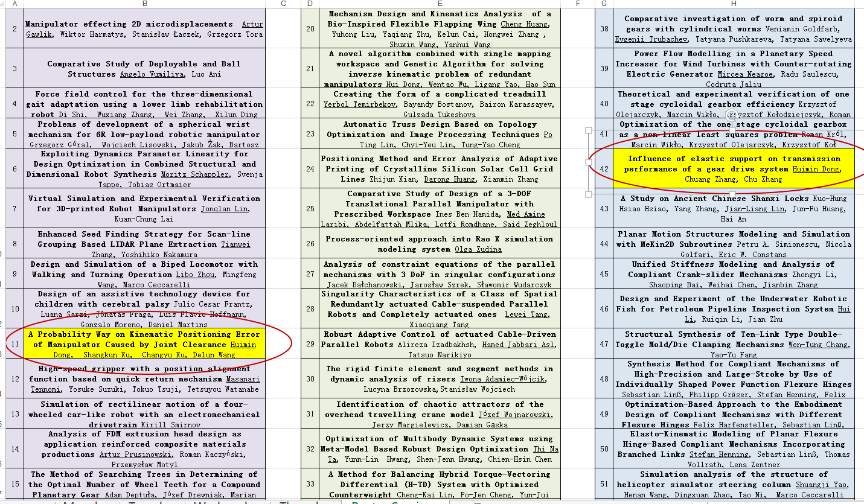The width and height of the screenshot is (864, 504).
Task: Click 'Structural Synthesis of Ten-Link' clamping mechanisms cell
Action: pyautogui.click(x=734, y=344)
